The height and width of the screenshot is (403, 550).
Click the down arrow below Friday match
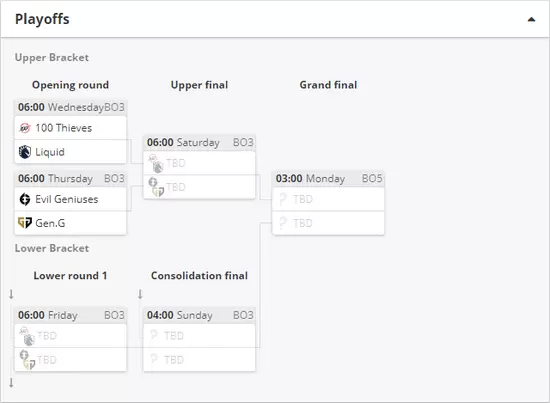point(11,383)
